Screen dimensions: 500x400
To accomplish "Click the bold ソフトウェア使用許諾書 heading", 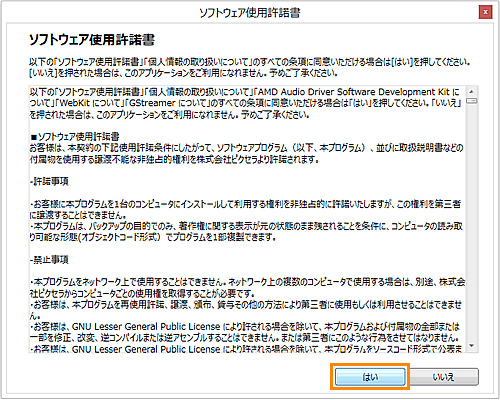I will click(x=92, y=40).
